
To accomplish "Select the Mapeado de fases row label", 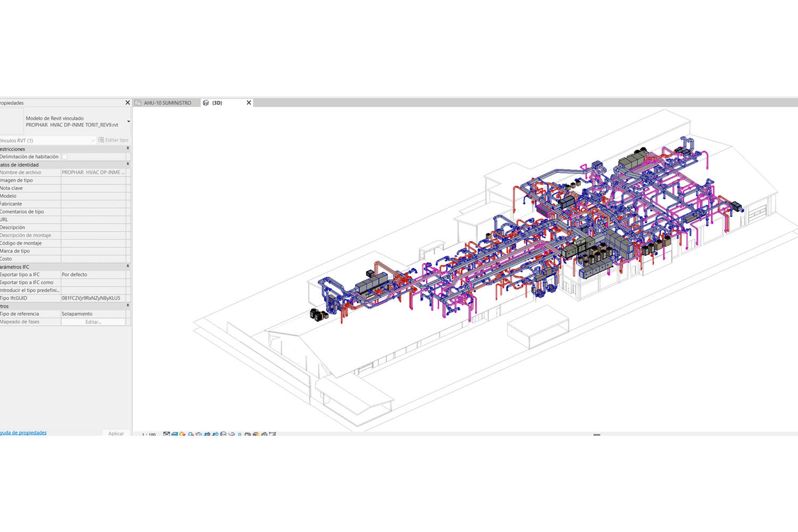I will coord(20,322).
